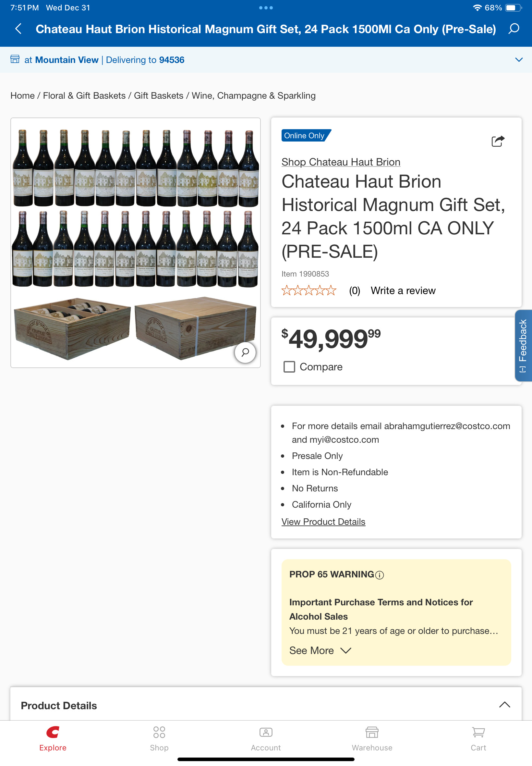Tap the back arrow in header
Viewport: 532px width, 766px height.
click(x=19, y=29)
